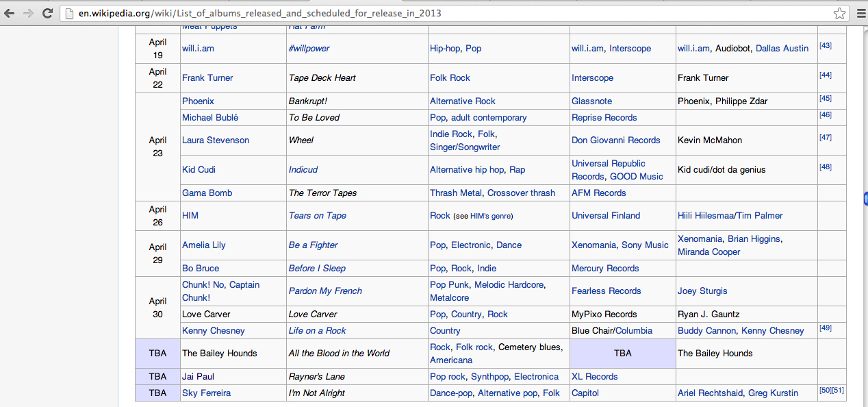Open the Alternative hip hop genre link
868x407 pixels.
point(467,170)
